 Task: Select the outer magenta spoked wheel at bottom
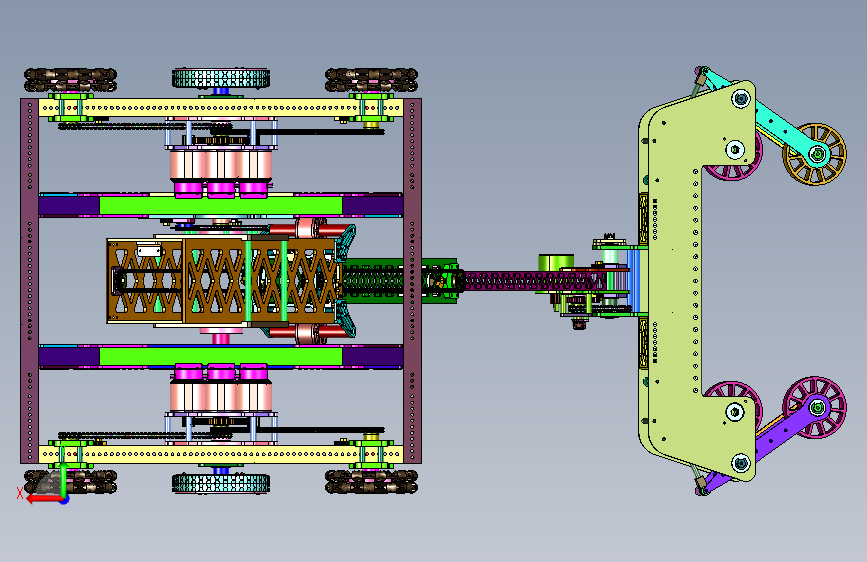(814, 408)
